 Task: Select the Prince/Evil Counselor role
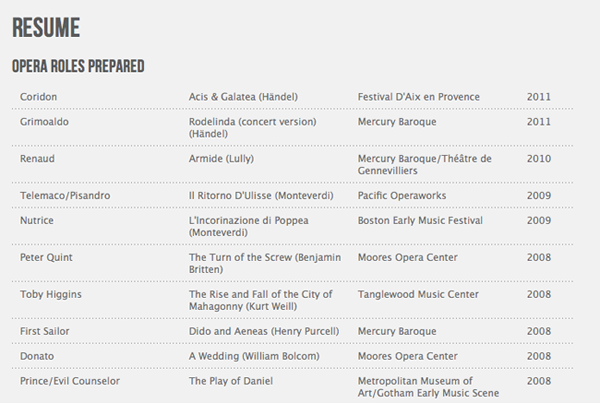click(70, 381)
